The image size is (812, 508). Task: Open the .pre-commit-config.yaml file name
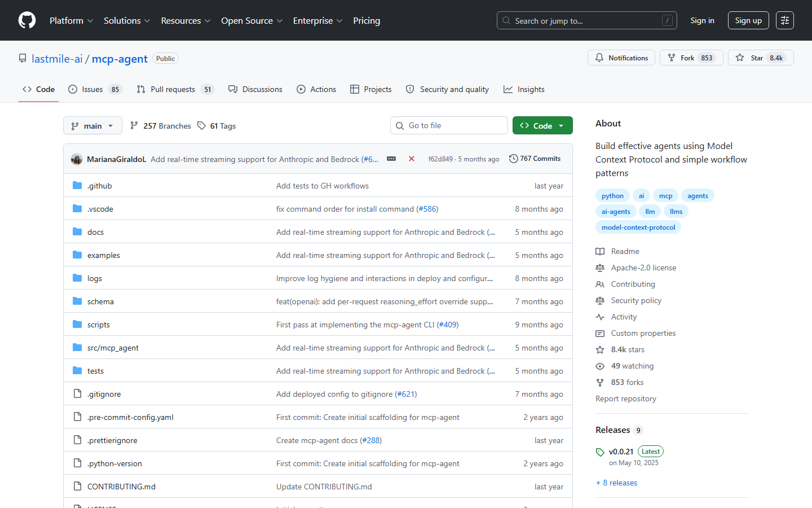coord(130,417)
